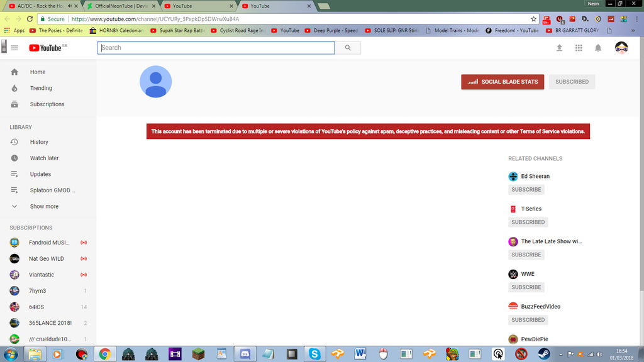Open crueldude10 subscription channel

(x=48, y=339)
